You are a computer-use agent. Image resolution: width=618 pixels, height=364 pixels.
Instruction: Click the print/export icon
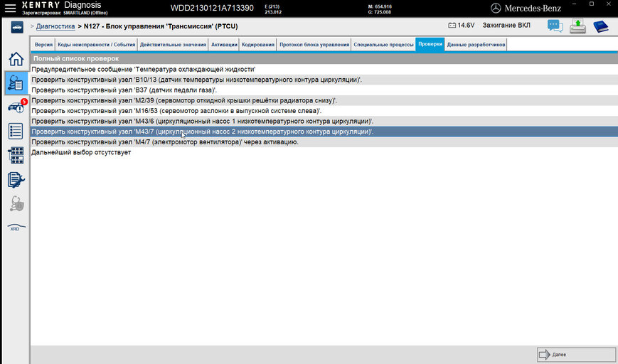[577, 26]
